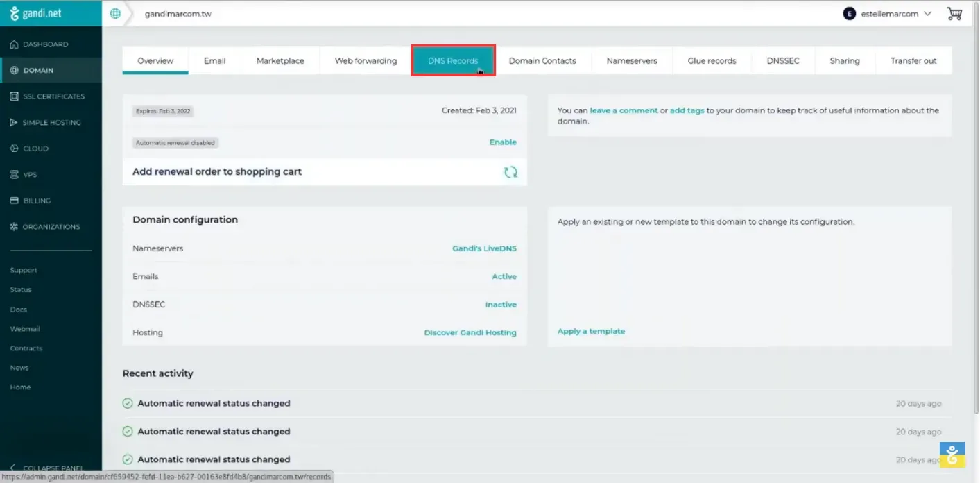Viewport: 980px width, 483px height.
Task: Open the Support link
Action: (24, 270)
